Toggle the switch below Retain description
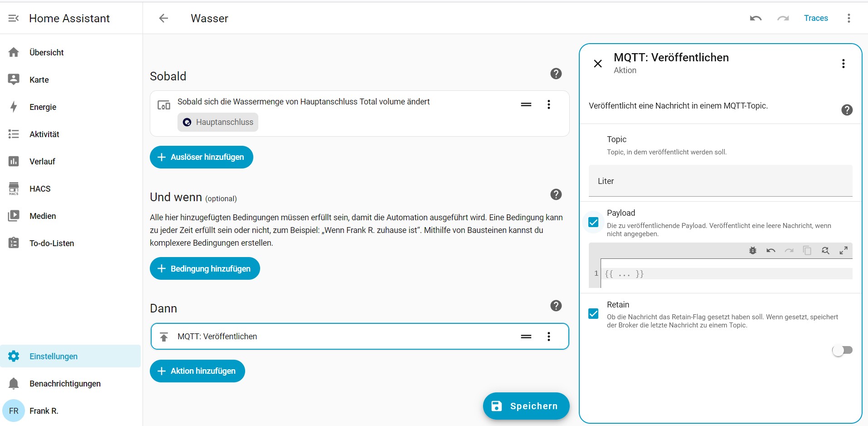 (x=842, y=350)
